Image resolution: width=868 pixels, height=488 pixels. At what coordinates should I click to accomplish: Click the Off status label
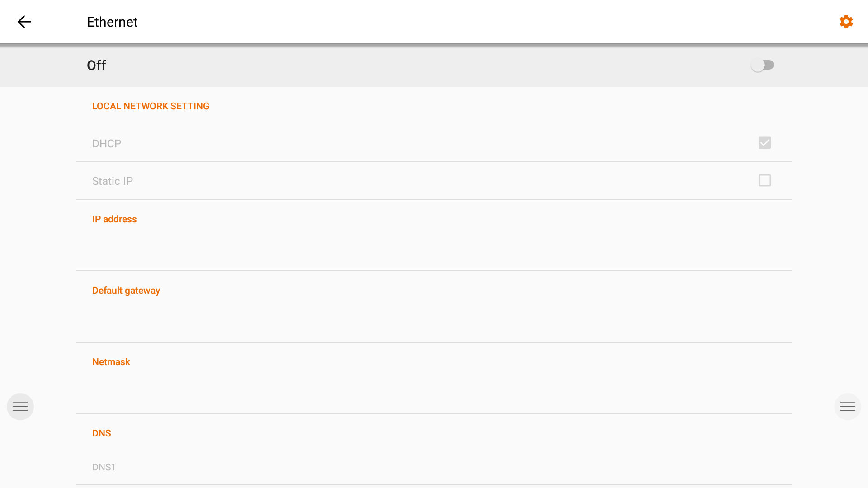pos(96,65)
